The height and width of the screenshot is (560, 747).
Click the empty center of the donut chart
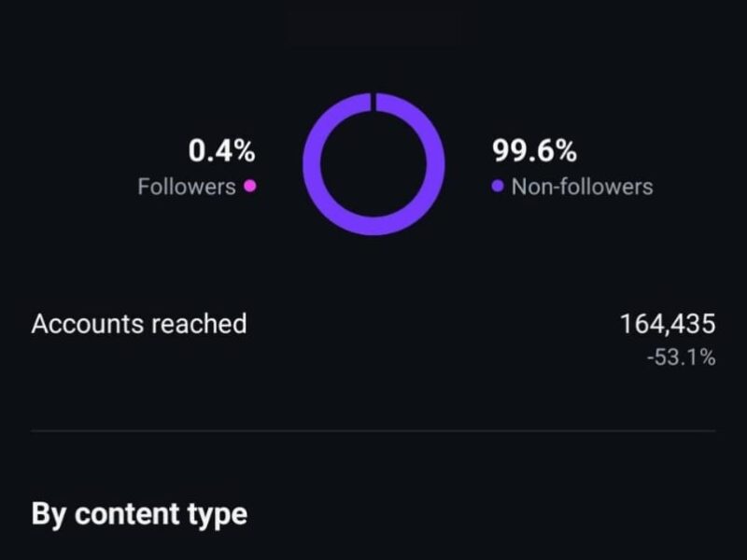click(x=373, y=163)
